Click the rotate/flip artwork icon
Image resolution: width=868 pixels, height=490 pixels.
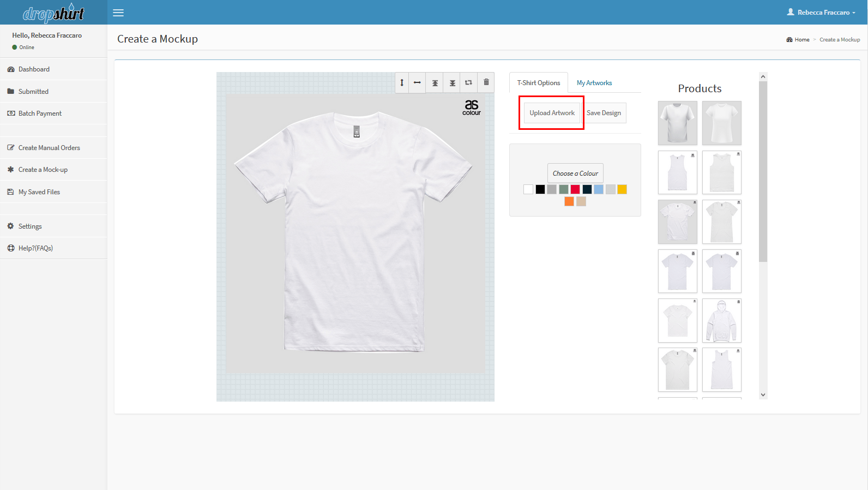pos(468,82)
